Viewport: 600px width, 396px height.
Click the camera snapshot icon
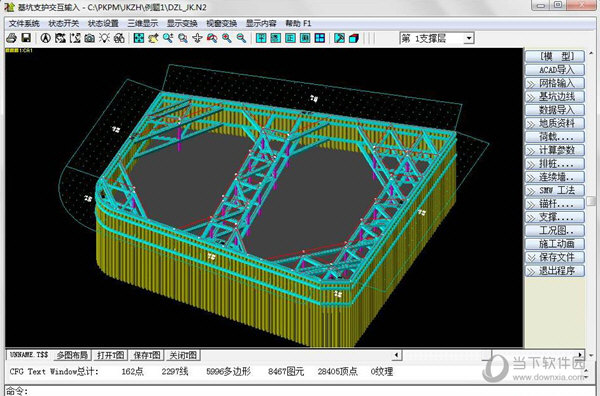click(x=90, y=38)
